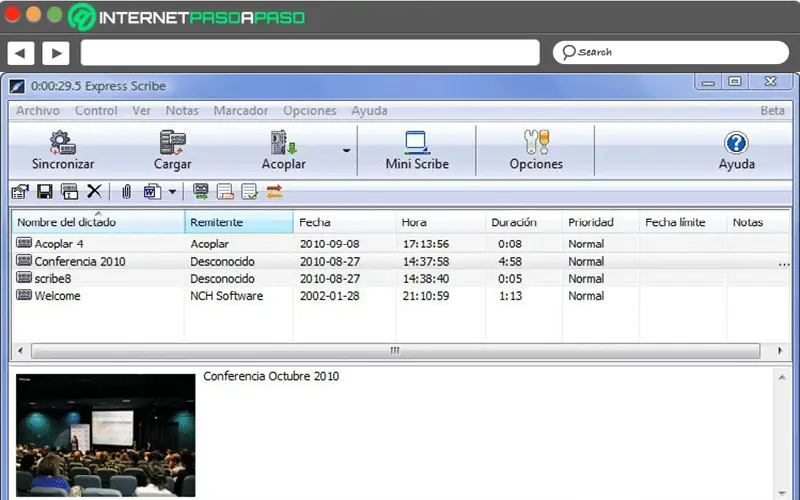The height and width of the screenshot is (500, 800).
Task: Sort by Fecha column header
Action: click(344, 222)
